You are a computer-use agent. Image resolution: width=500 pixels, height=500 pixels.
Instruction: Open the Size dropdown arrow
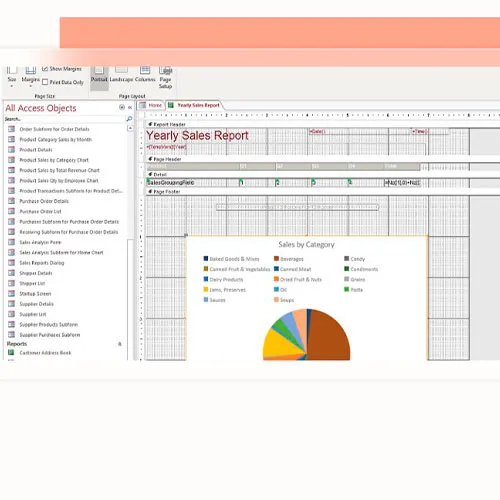pos(12,86)
